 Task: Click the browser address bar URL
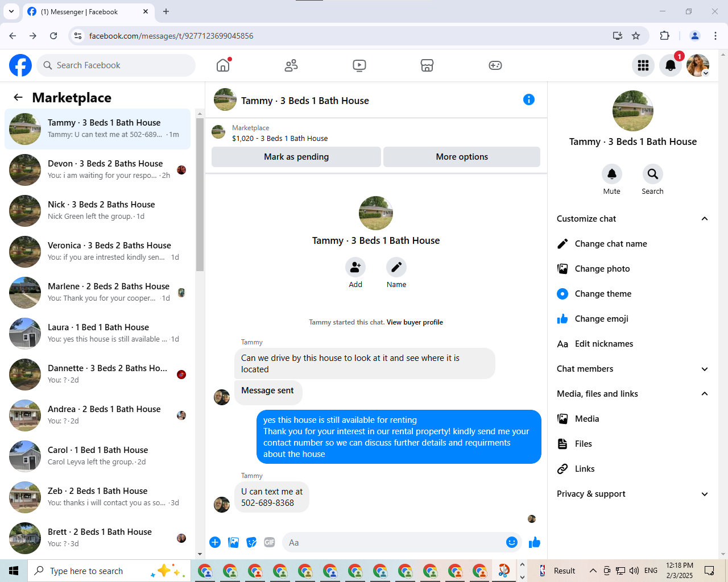pyautogui.click(x=171, y=36)
